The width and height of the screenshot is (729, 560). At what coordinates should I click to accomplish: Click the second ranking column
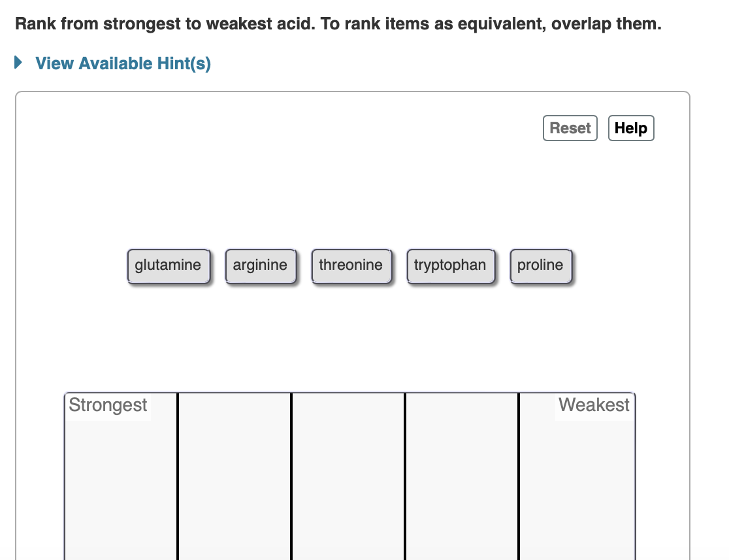(234, 477)
